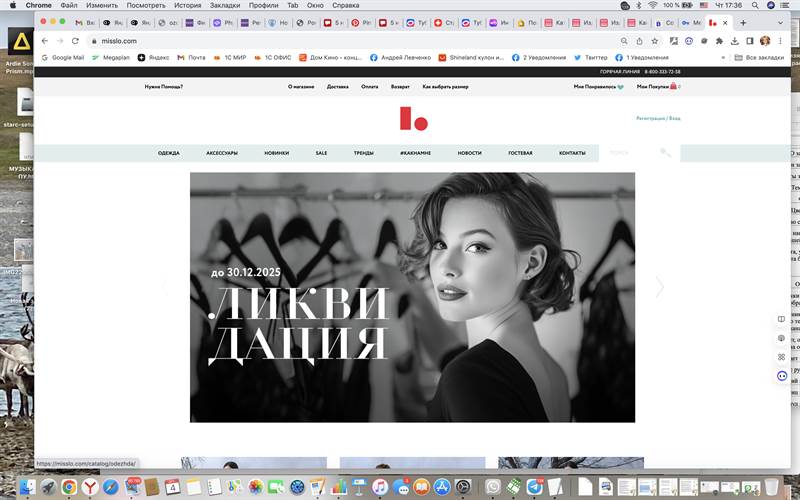The image size is (800, 500).
Task: Click the red Misslo logo
Action: [x=413, y=118]
